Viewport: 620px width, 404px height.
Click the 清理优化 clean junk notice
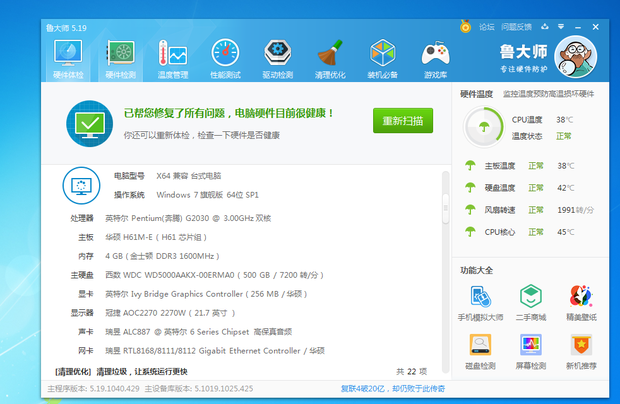[121, 372]
